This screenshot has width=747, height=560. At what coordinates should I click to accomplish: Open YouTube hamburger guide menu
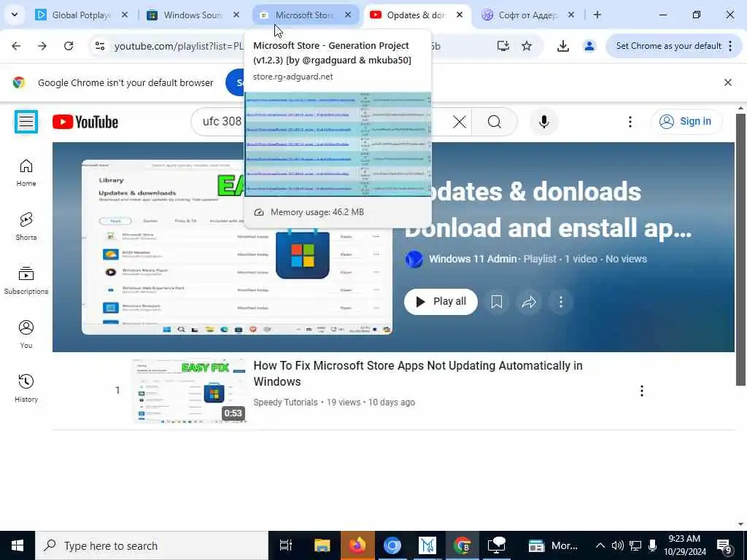26,122
